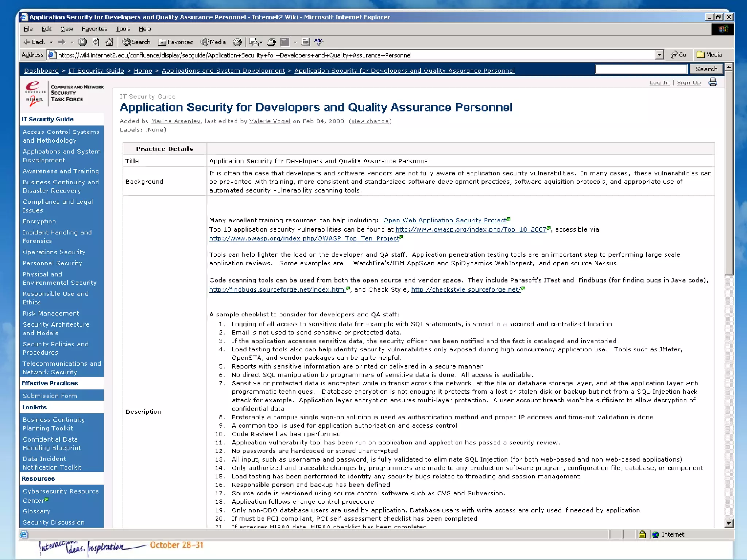Open the Mail icon dropdown arrow
This screenshot has height=560, width=747.
(x=261, y=42)
